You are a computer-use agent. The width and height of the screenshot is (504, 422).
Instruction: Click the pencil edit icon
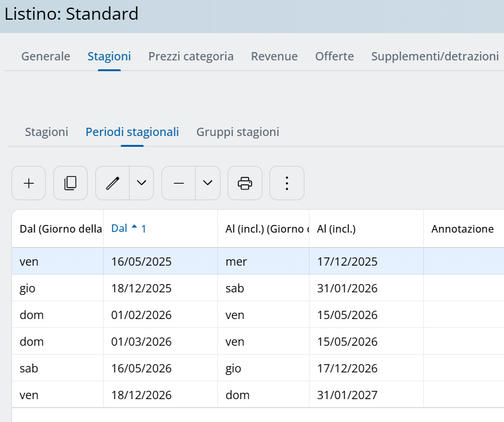coord(112,183)
